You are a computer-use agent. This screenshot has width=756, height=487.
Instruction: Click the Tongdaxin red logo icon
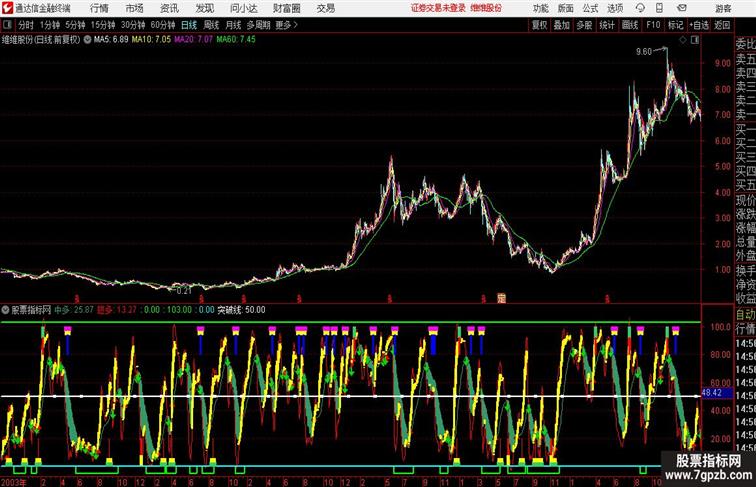7,8
